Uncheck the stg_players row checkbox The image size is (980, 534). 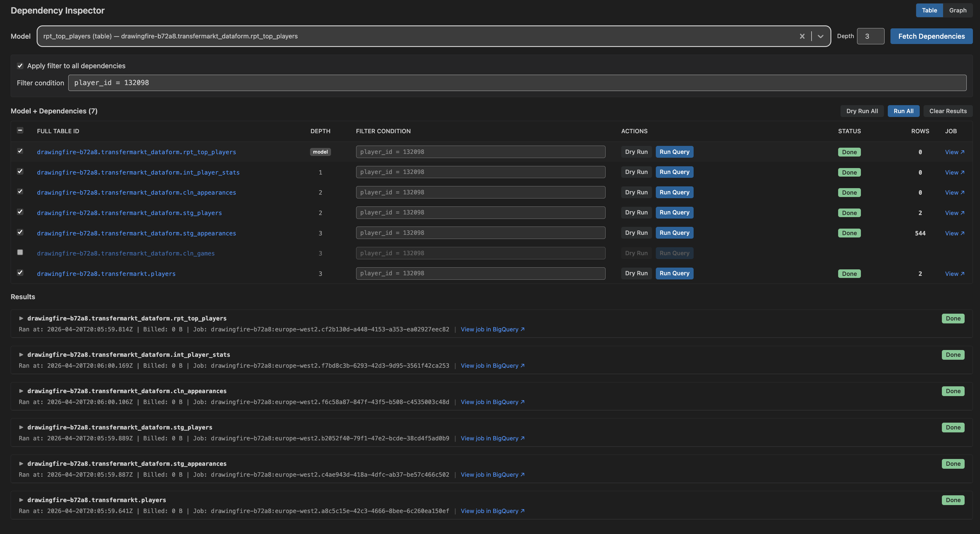(20, 212)
